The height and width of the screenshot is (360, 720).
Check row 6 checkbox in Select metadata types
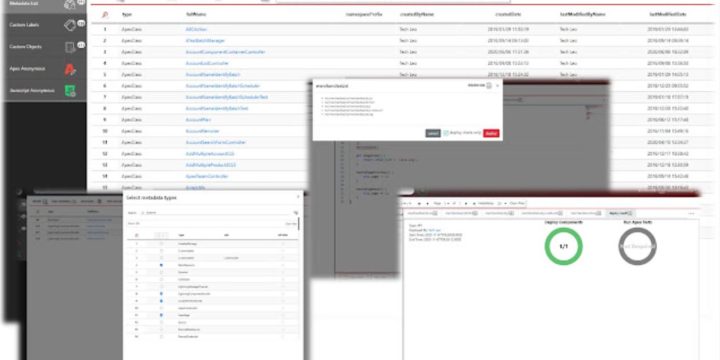pos(161,279)
